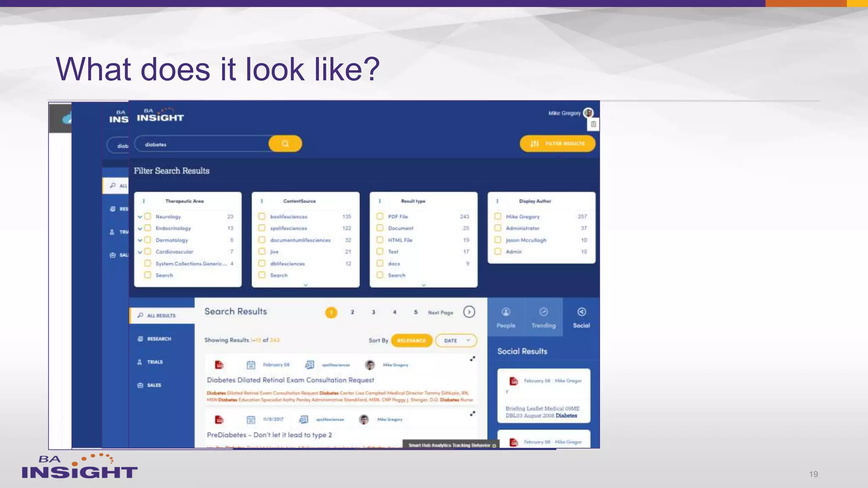Expand the Endocrinology tree chevron

(140, 229)
